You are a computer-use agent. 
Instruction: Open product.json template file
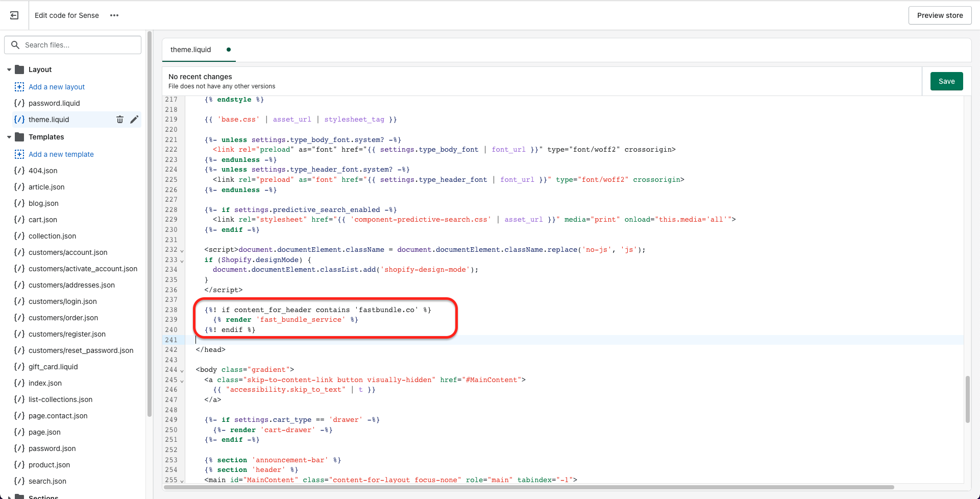point(49,465)
